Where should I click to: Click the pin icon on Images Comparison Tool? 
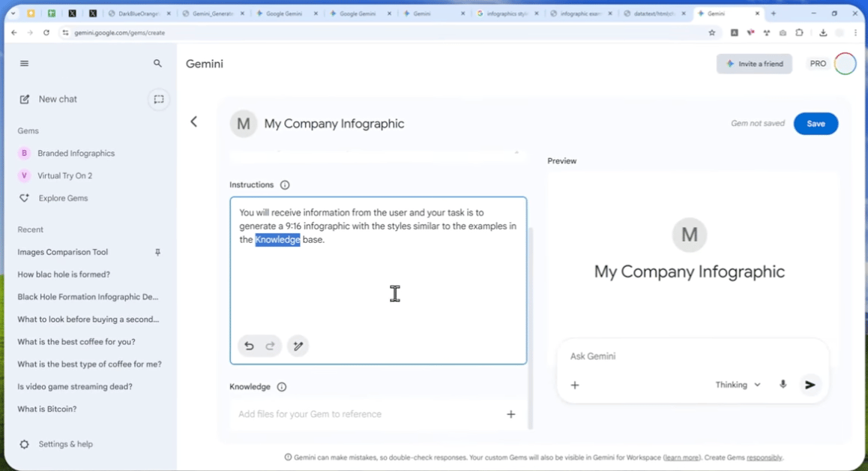157,252
